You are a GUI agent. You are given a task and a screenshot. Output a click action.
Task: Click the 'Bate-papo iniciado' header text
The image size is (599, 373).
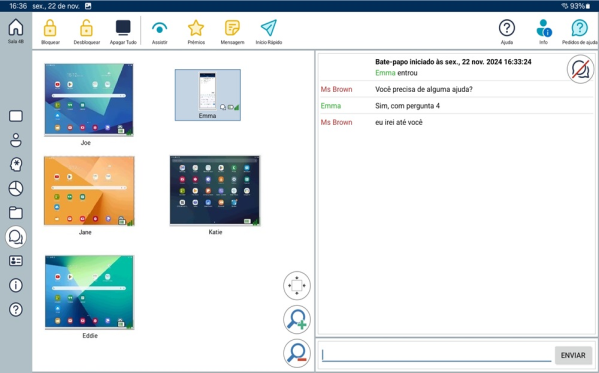tap(453, 62)
